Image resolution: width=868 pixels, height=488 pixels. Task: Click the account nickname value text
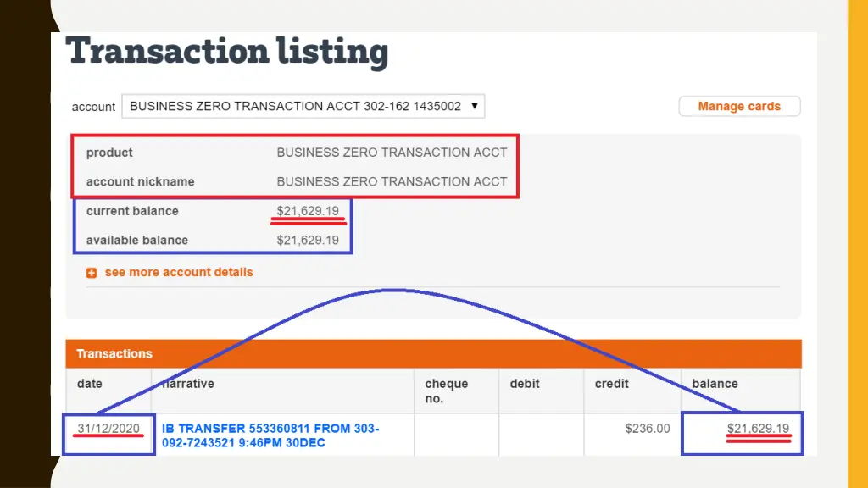pos(392,181)
